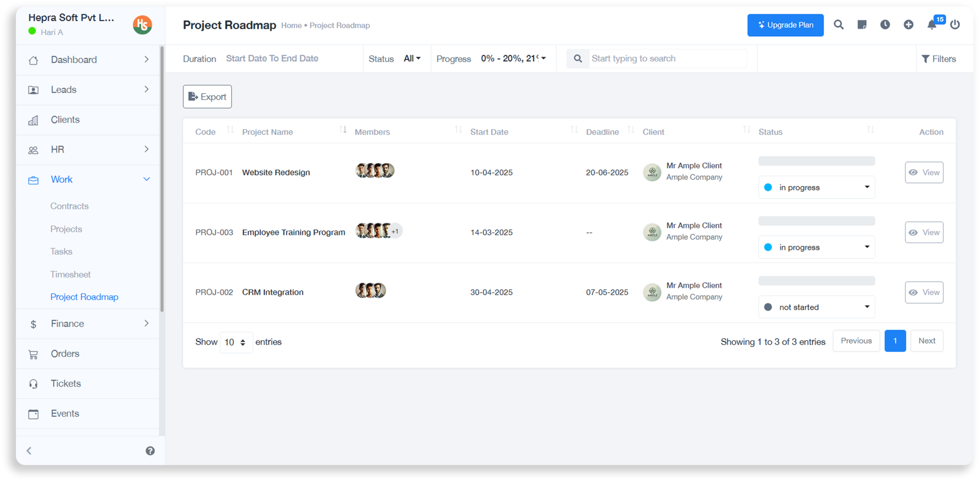Click the Website Redesign progress bar
Viewport: 980px width, 481px height.
(x=816, y=161)
